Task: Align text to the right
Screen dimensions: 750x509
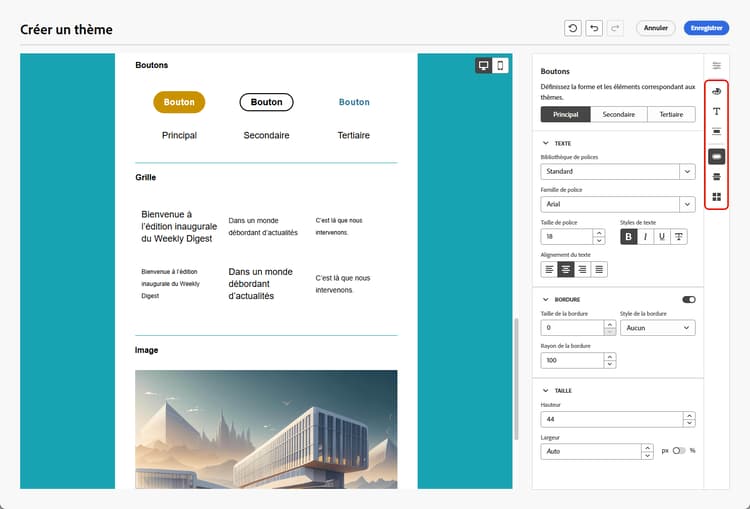Action: pos(582,269)
